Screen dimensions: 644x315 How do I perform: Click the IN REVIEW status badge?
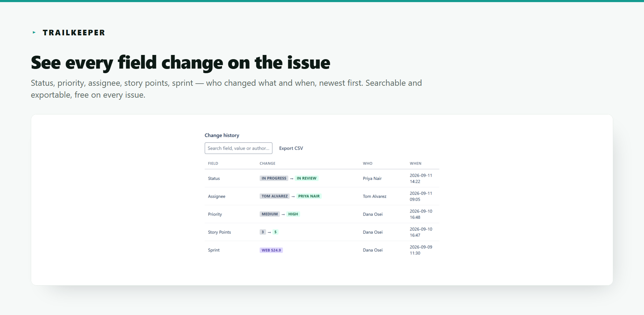point(307,178)
